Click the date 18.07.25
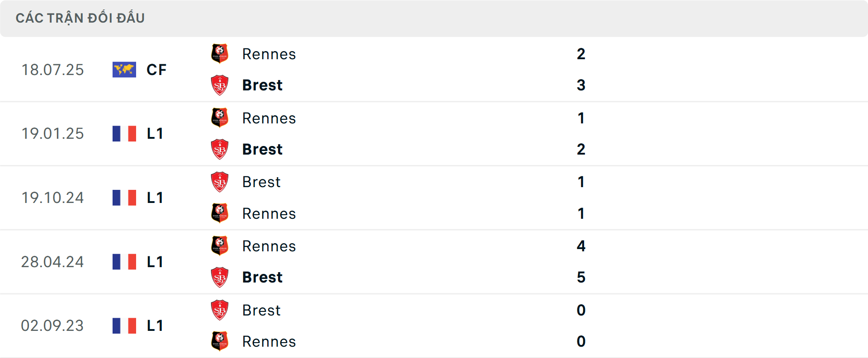Viewport: 868px width, 358px height. coord(52,70)
